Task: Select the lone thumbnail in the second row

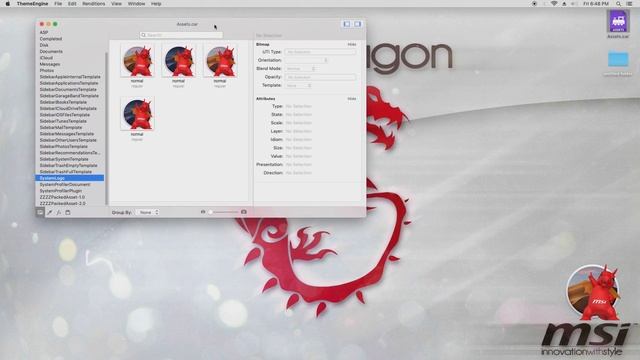Action: [x=137, y=114]
